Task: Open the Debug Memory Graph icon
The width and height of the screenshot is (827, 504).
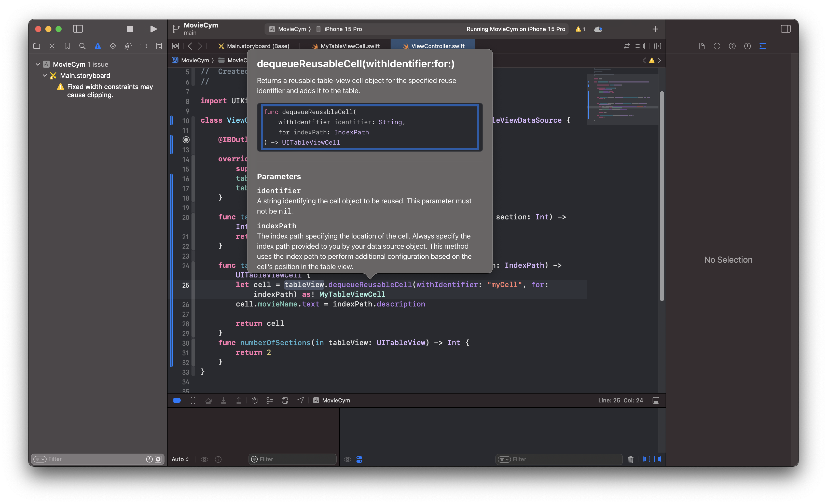Action: (269, 400)
